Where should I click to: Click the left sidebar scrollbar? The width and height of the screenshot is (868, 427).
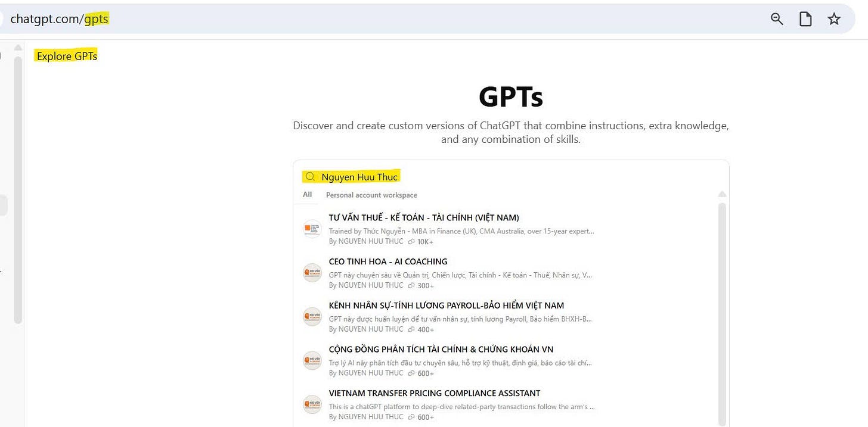coord(18,191)
